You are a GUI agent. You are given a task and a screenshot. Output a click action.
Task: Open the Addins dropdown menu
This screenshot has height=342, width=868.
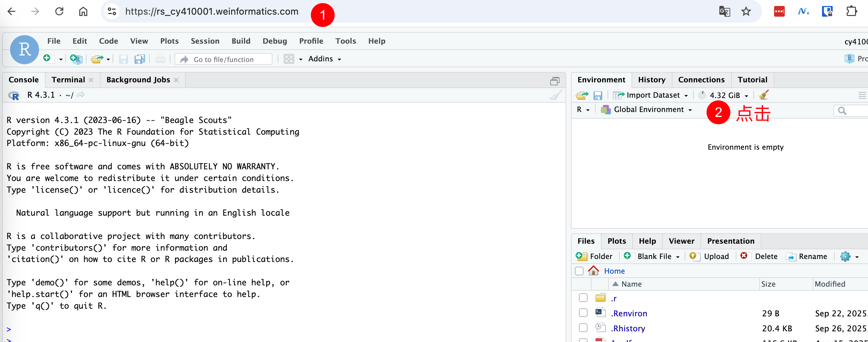pyautogui.click(x=324, y=59)
